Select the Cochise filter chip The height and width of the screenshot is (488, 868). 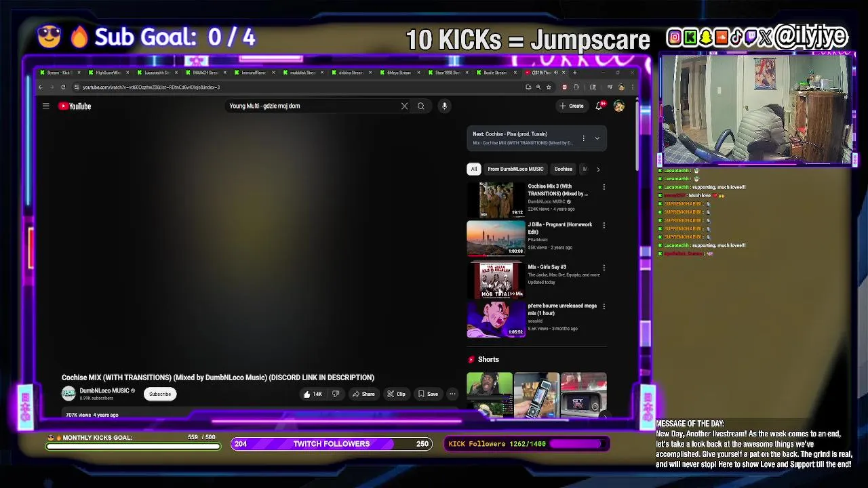point(563,169)
